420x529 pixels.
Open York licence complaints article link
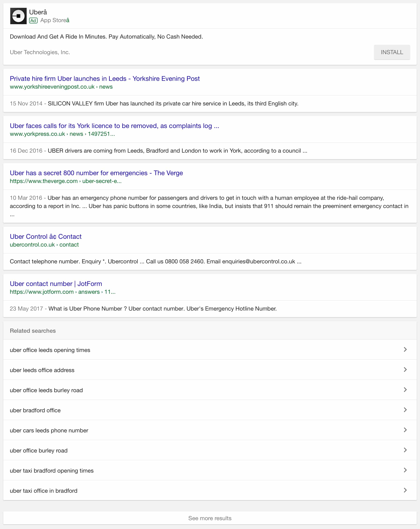pos(114,126)
